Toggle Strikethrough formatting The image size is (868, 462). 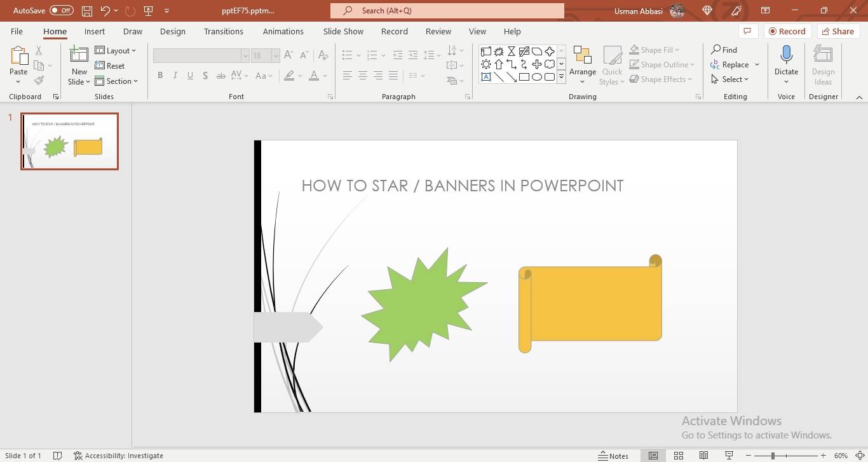pyautogui.click(x=220, y=76)
